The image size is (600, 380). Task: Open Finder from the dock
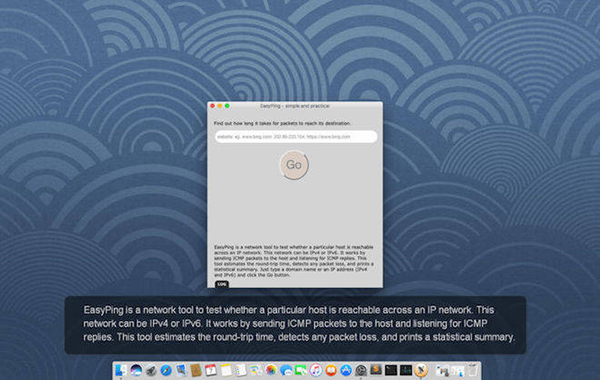121,370
